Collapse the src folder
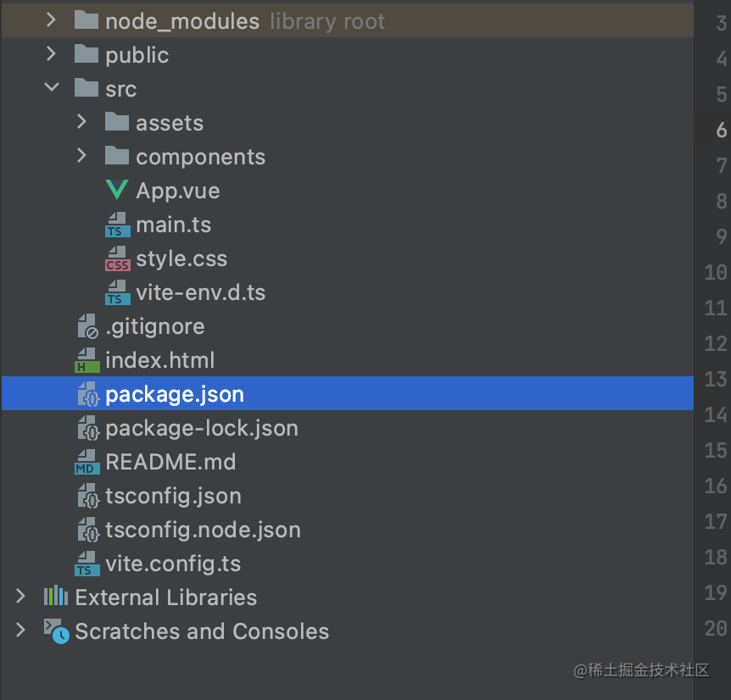The image size is (731, 700). tap(51, 86)
